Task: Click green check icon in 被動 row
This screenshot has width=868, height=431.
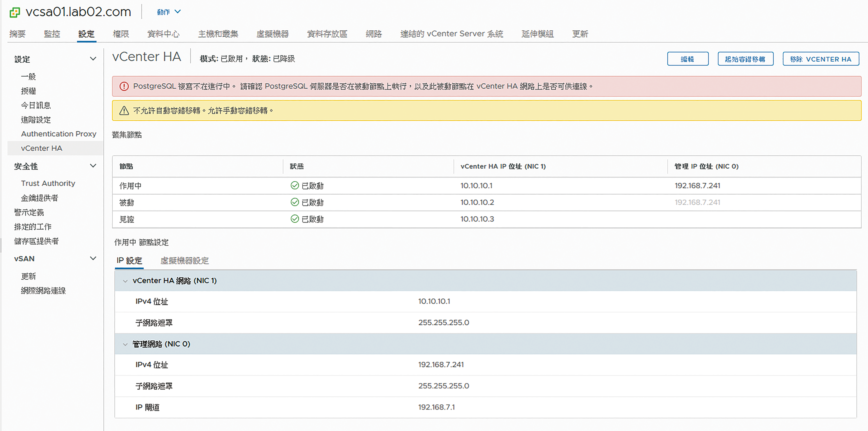Action: 295,202
